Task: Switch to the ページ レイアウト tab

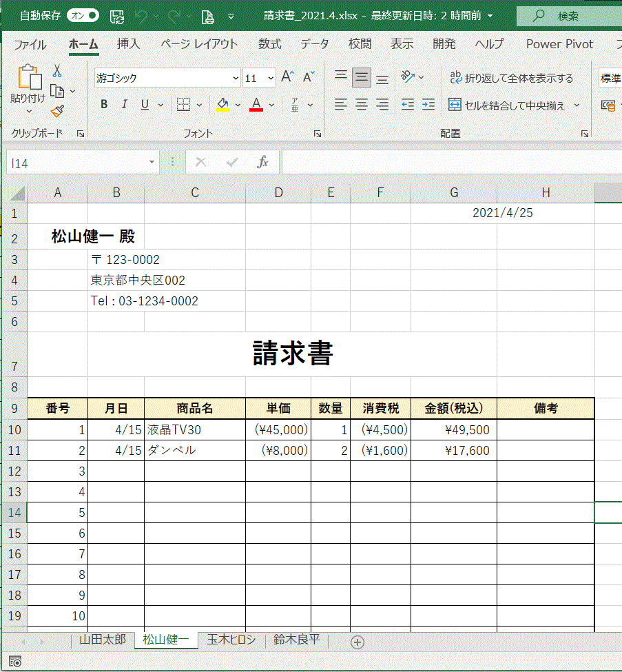Action: click(199, 43)
